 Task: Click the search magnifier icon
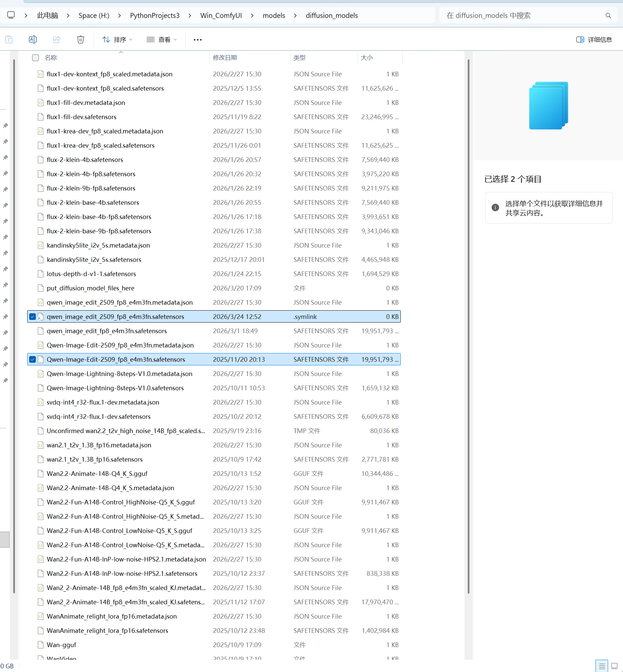point(608,16)
